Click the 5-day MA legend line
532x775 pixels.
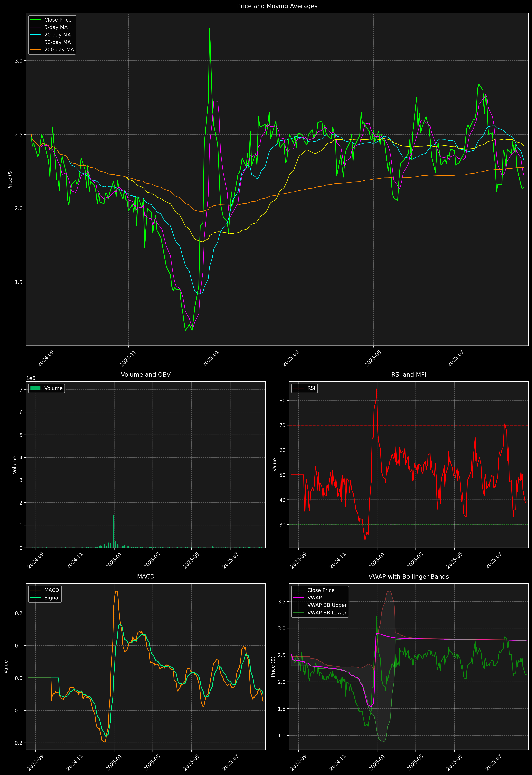(x=35, y=27)
